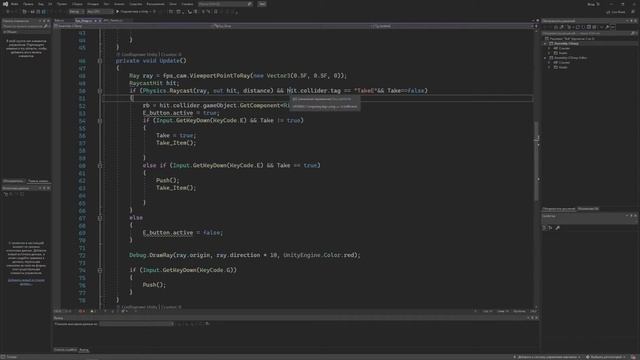This screenshot has width=640, height=360.
Task: Click the Visual Studio logo icon
Action: pos(5,4)
